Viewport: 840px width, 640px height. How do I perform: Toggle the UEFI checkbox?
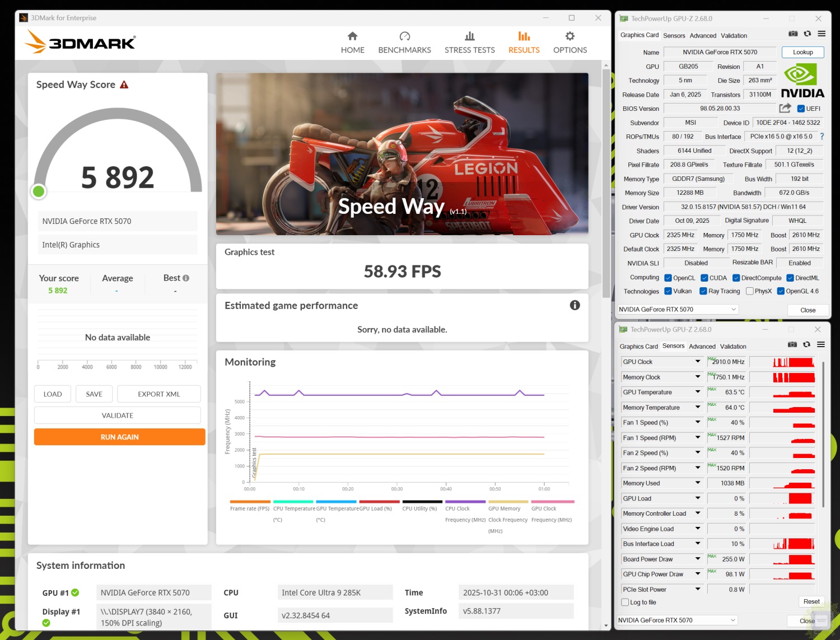pyautogui.click(x=801, y=109)
